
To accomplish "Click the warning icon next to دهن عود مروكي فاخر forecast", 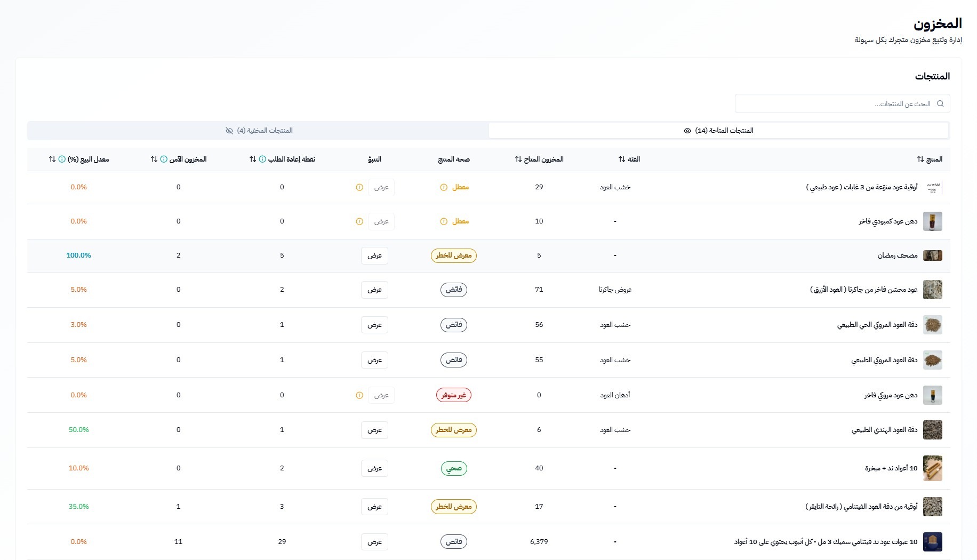I will tap(359, 395).
